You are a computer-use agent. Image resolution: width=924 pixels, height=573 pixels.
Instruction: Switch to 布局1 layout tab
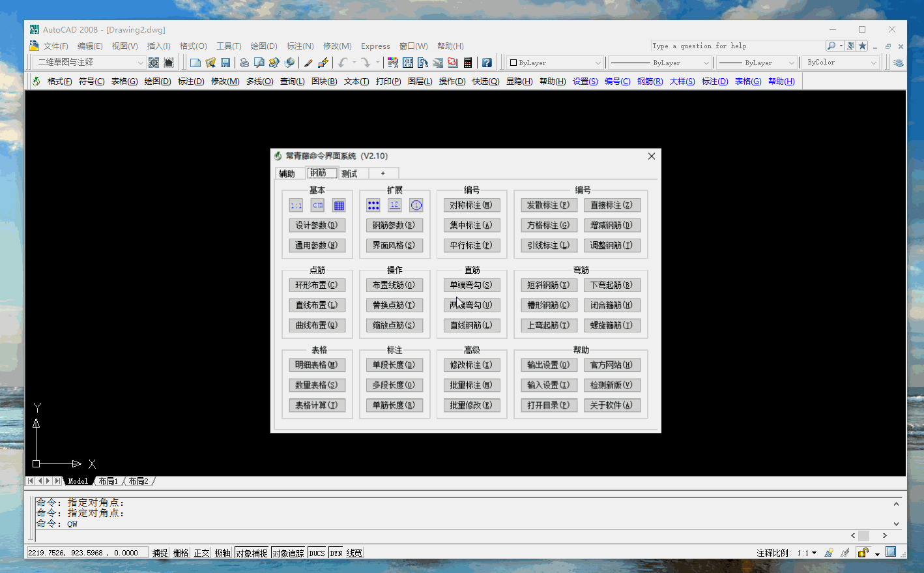[109, 481]
